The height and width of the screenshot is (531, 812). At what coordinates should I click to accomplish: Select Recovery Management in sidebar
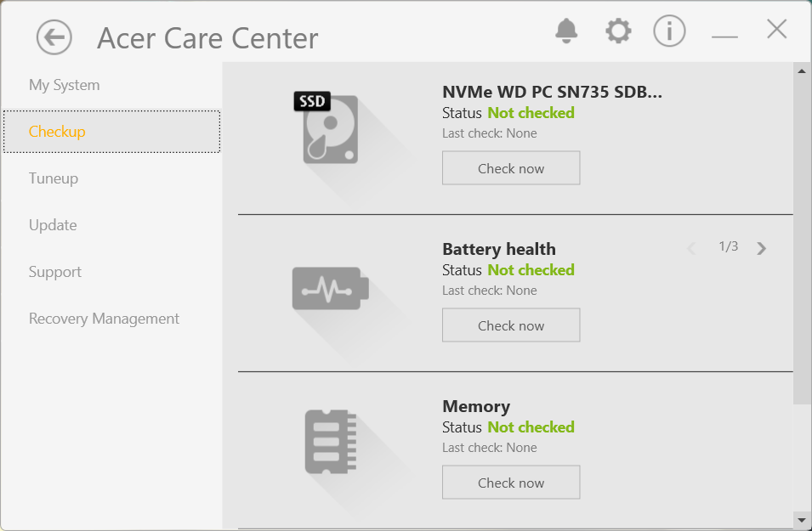pyautogui.click(x=104, y=319)
